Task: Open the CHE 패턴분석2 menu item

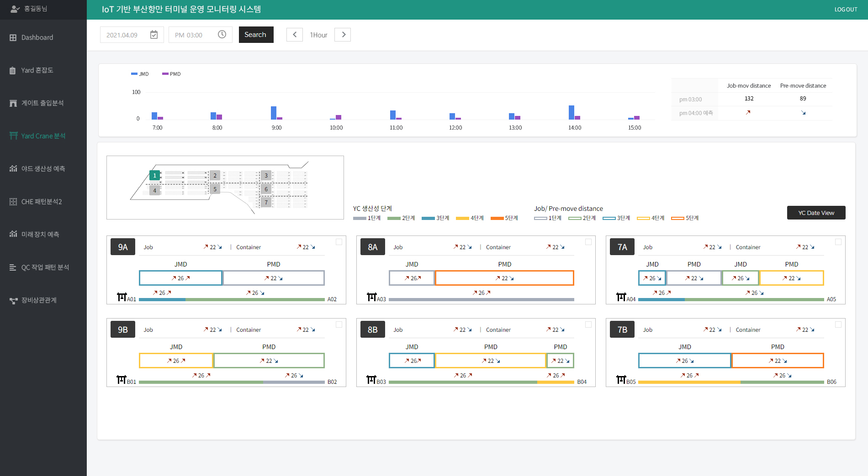Action: (x=41, y=202)
